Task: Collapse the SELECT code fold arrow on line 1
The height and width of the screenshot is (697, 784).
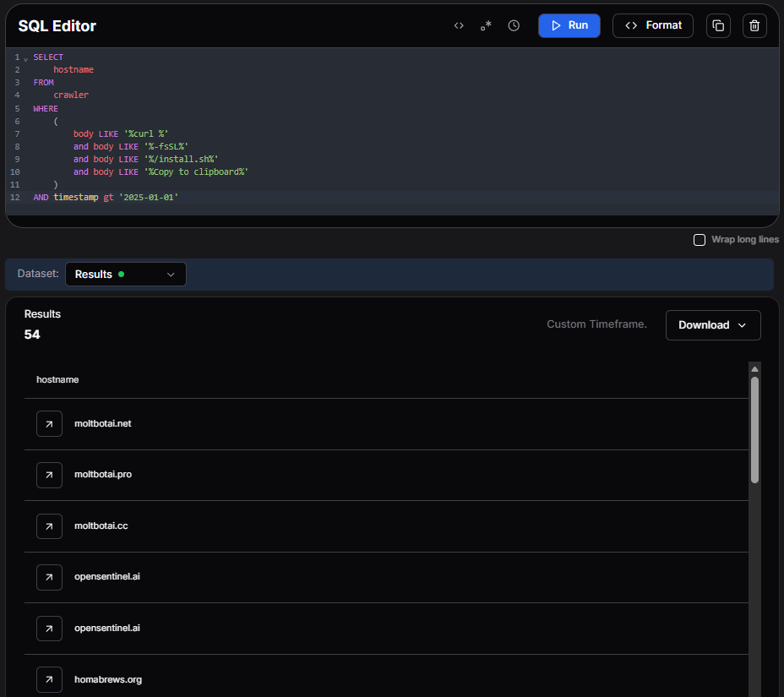Action: coord(25,58)
